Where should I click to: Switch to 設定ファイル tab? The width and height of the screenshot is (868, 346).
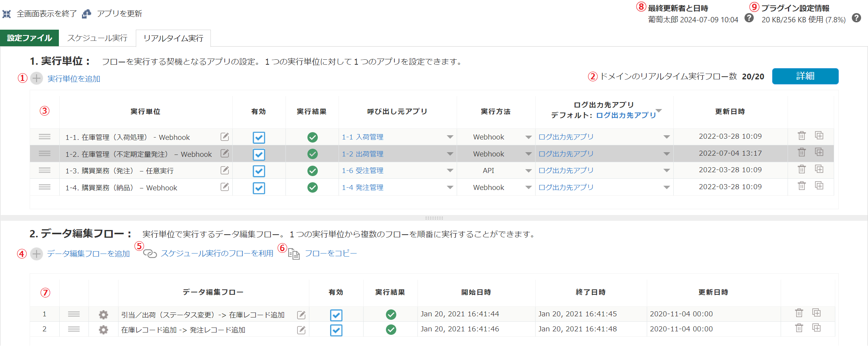click(x=29, y=38)
